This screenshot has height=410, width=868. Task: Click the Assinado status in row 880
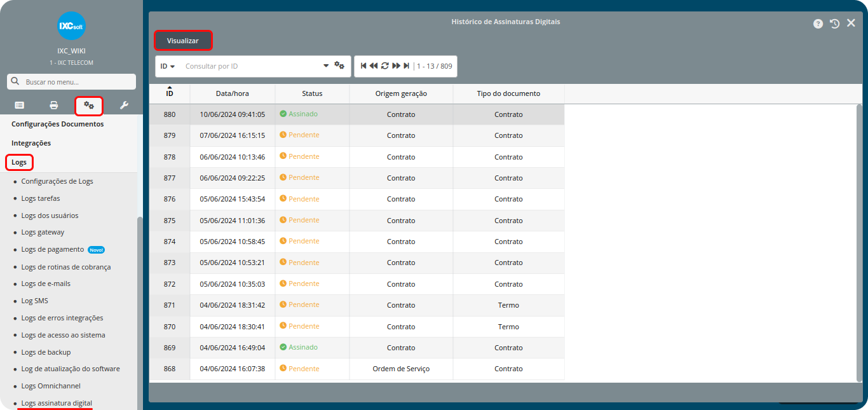(x=299, y=114)
